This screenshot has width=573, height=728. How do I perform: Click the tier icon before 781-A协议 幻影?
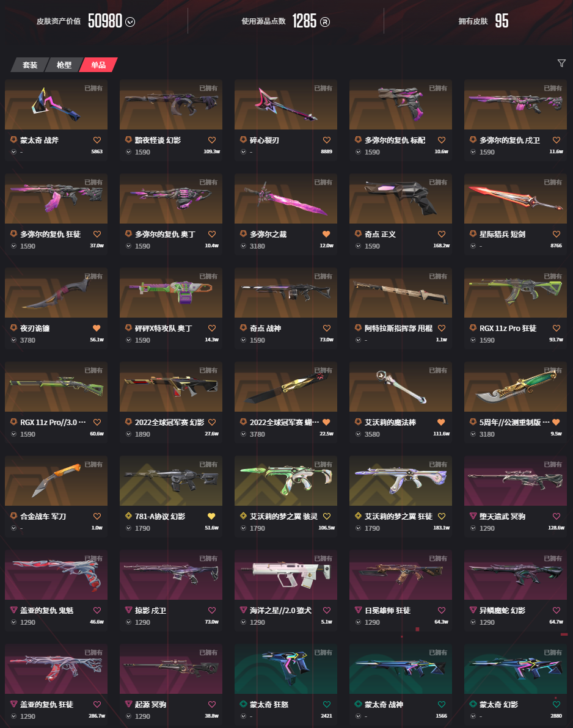(129, 516)
